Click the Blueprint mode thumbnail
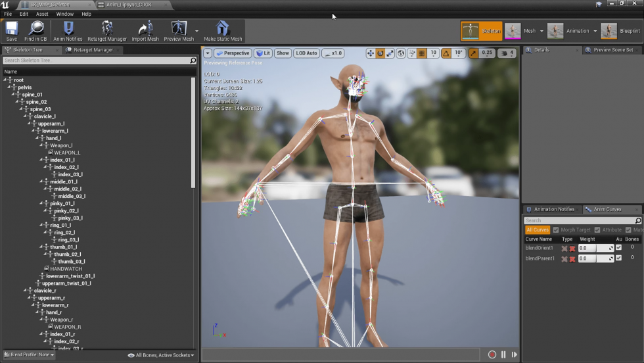This screenshot has height=363, width=644. pyautogui.click(x=609, y=31)
